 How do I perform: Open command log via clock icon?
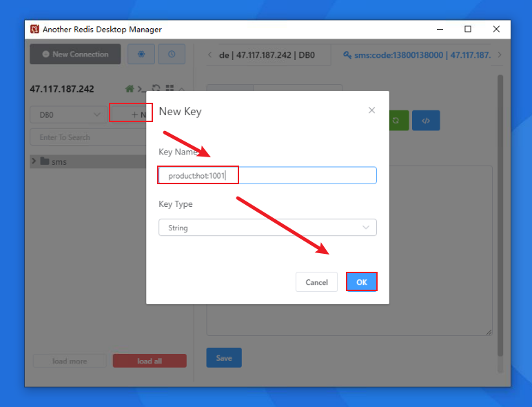click(x=172, y=54)
